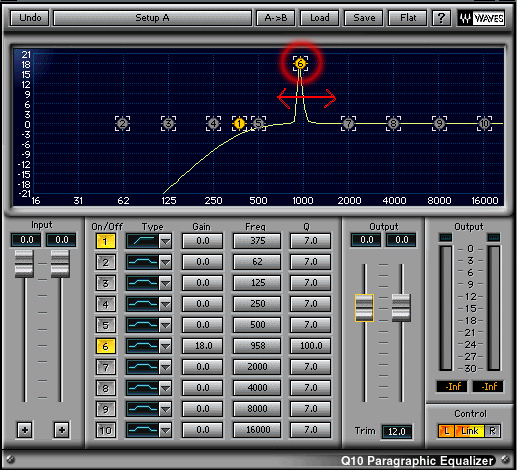
Task: Select the yellow band 6 marker at peak
Action: [x=300, y=63]
